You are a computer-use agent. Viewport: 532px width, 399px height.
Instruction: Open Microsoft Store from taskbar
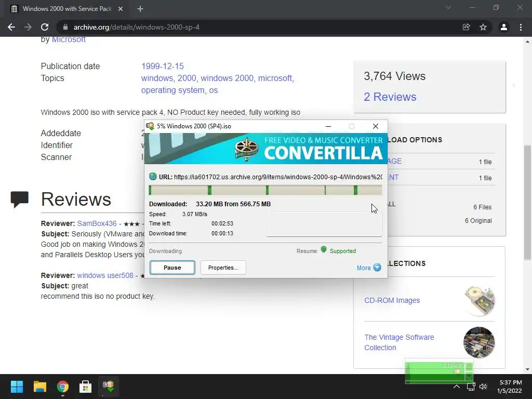pos(86,387)
